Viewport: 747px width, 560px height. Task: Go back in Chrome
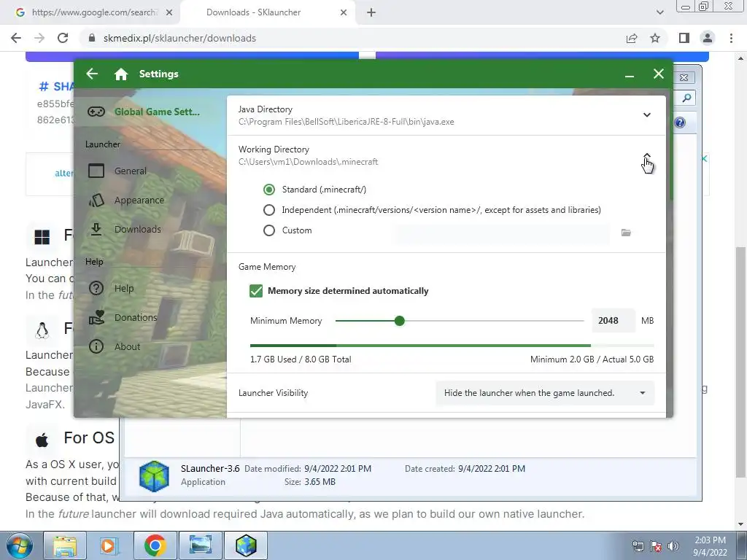pyautogui.click(x=16, y=38)
